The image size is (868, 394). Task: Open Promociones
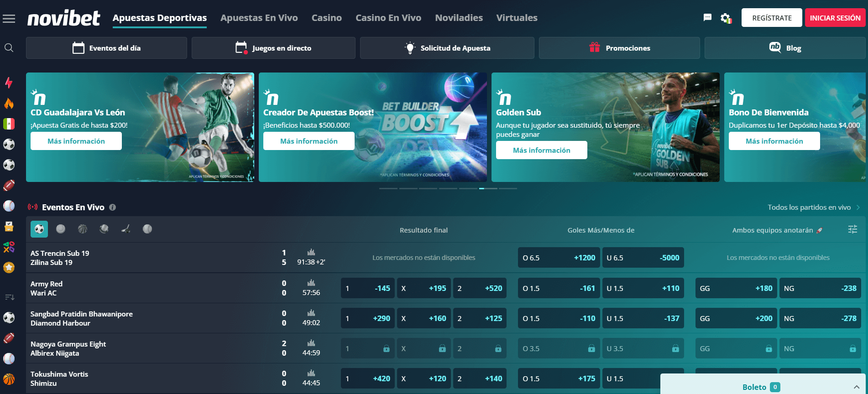[619, 48]
